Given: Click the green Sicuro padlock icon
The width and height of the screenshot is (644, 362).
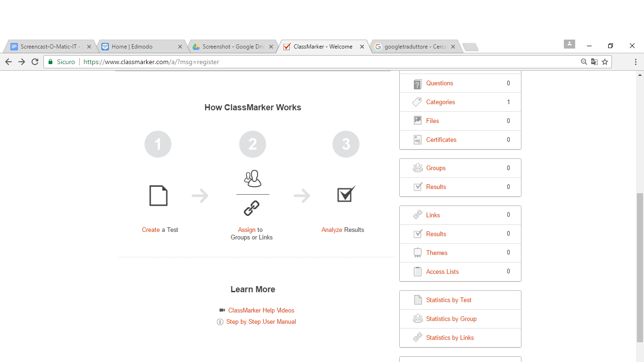Looking at the screenshot, I should (x=50, y=62).
